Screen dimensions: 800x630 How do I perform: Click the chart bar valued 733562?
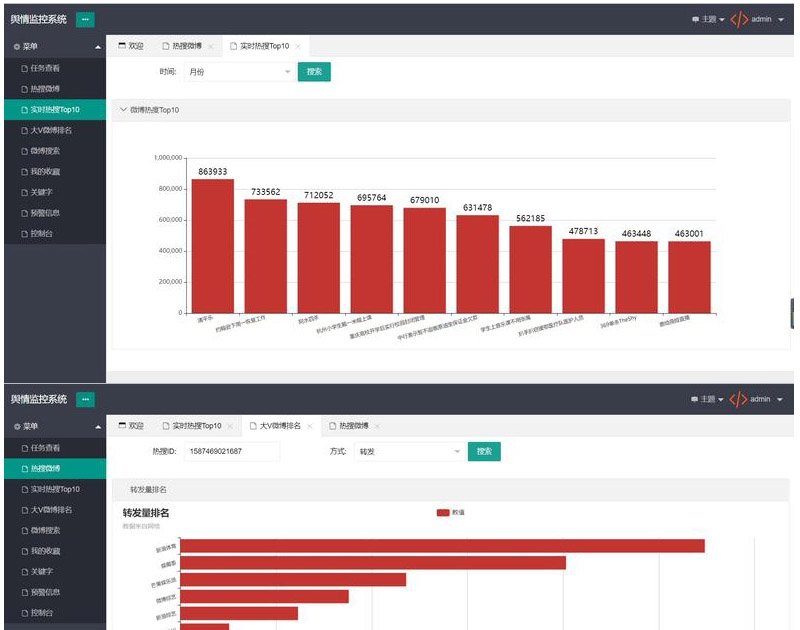click(266, 256)
